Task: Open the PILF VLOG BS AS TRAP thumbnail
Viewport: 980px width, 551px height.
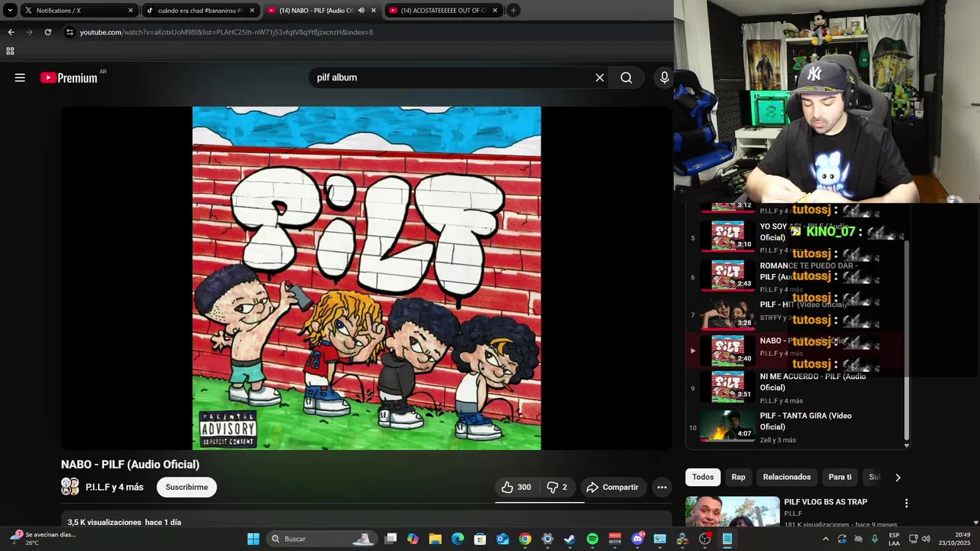Action: [732, 512]
